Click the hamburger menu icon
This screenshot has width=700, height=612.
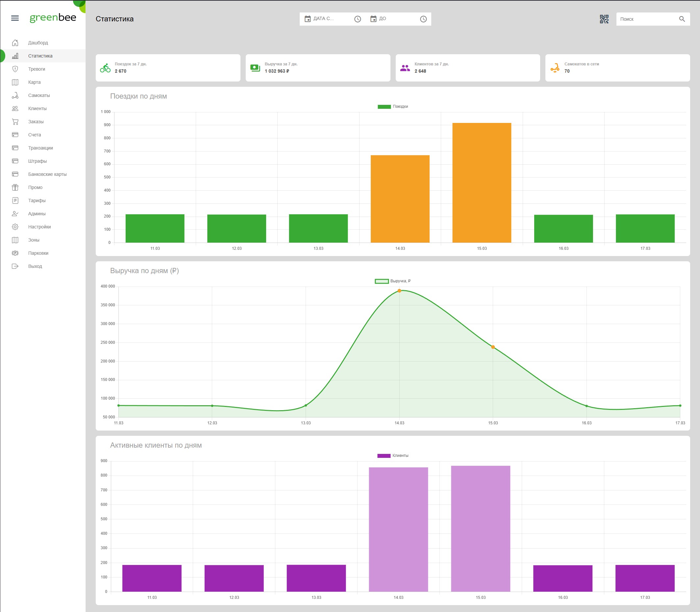tap(15, 18)
